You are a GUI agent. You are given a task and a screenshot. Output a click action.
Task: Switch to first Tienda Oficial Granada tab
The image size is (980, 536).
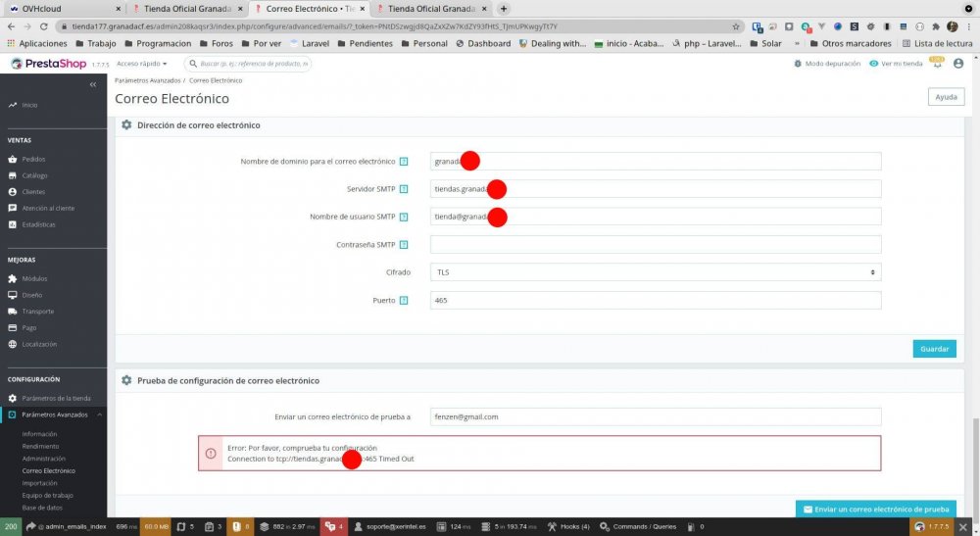187,9
